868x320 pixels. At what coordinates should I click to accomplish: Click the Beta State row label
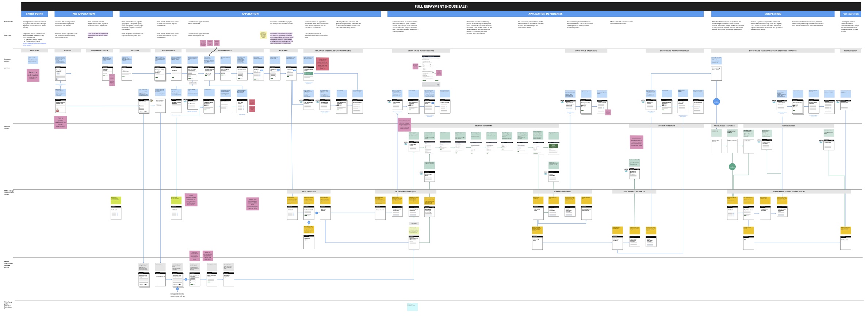click(x=8, y=35)
